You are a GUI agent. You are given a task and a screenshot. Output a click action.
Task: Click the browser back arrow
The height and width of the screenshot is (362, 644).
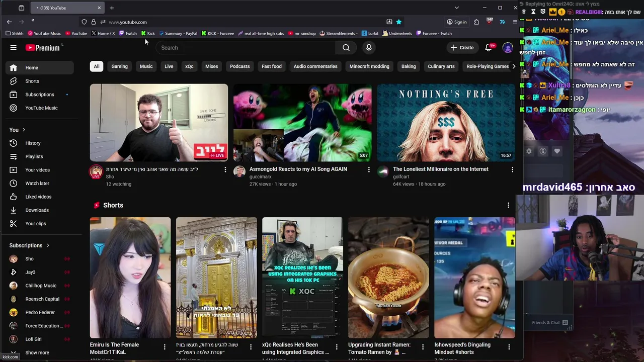9,22
